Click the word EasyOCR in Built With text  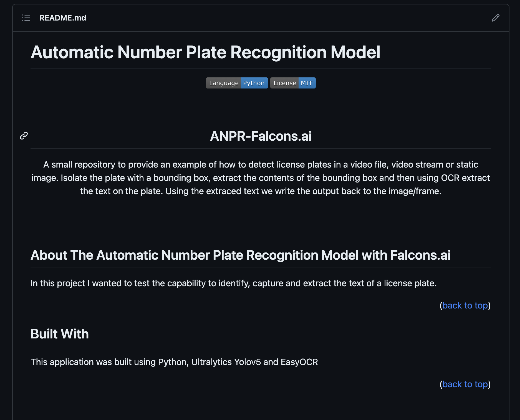(x=299, y=362)
